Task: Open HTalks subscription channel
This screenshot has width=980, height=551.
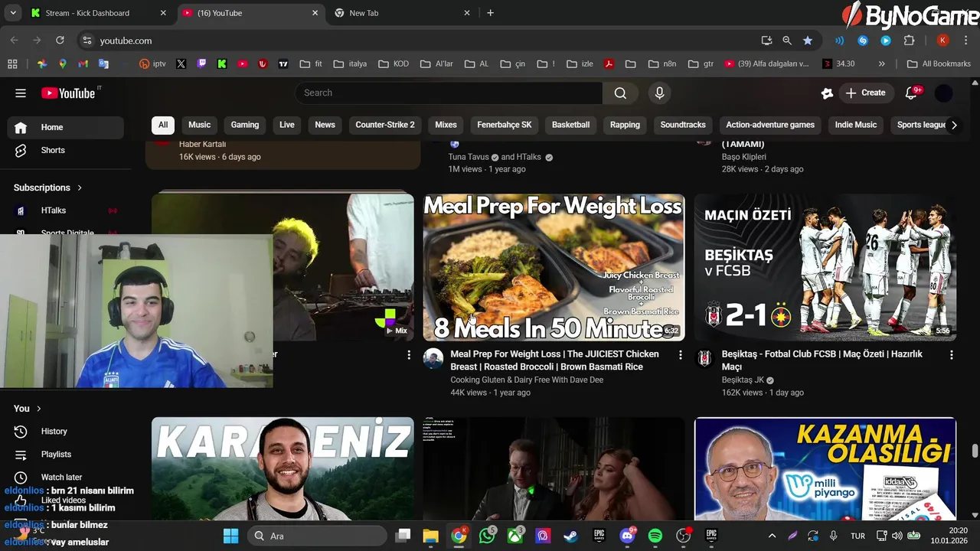Action: pyautogui.click(x=66, y=210)
